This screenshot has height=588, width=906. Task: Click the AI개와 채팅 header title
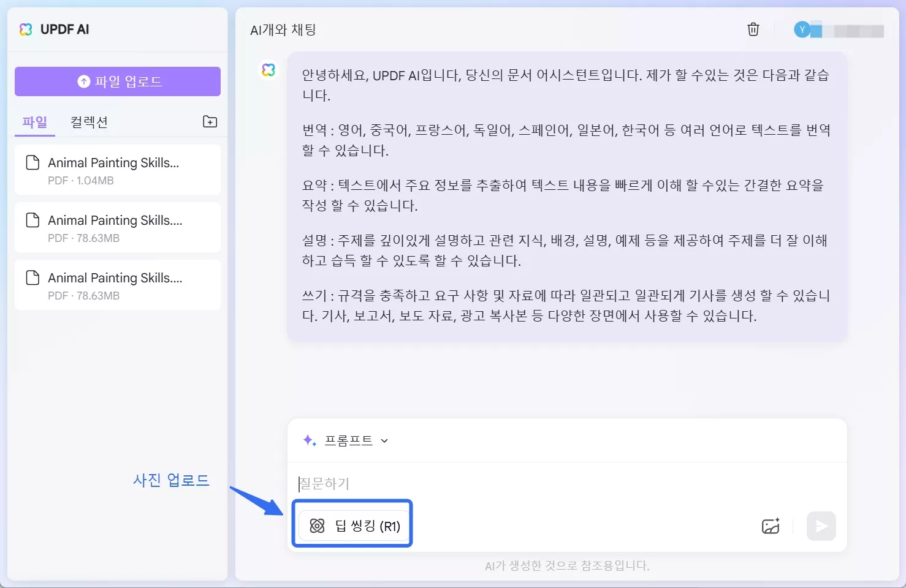click(x=283, y=30)
